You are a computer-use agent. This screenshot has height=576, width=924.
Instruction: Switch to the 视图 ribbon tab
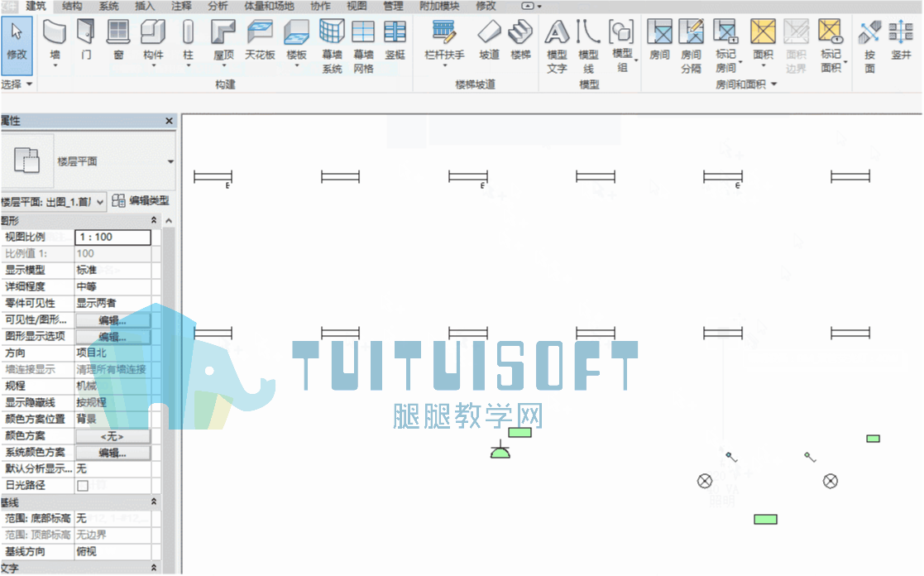pyautogui.click(x=357, y=6)
